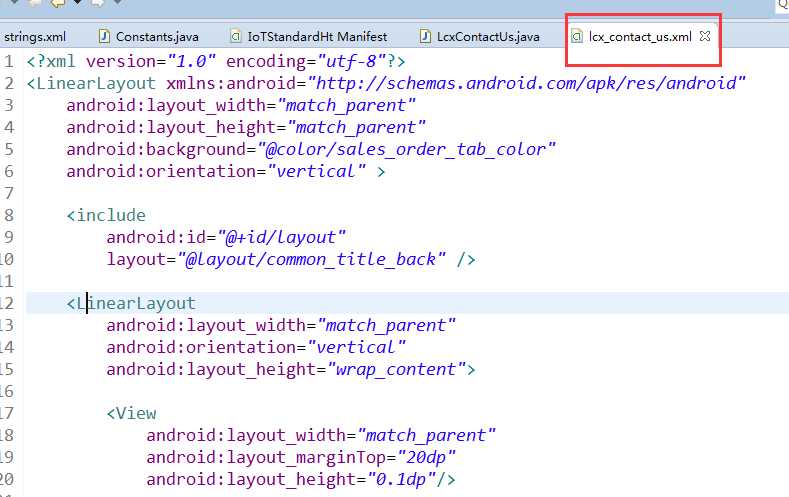Click the "<?xml" declaration on line 1
The width and height of the screenshot is (789, 497).
click(51, 61)
